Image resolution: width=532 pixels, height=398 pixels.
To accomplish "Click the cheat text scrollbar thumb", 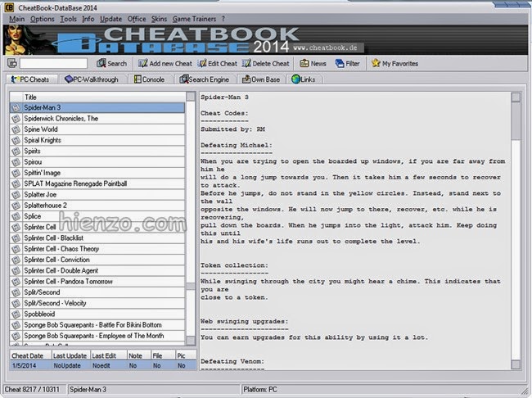I will (516, 121).
